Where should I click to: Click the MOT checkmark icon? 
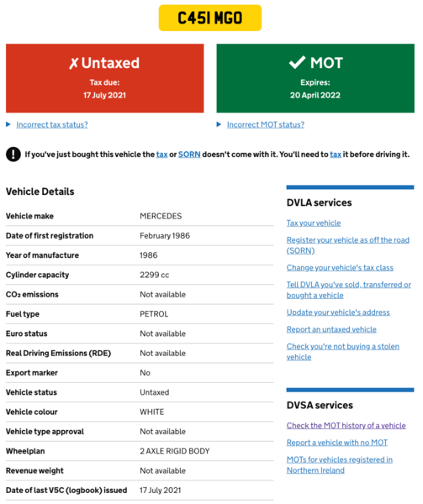(297, 62)
